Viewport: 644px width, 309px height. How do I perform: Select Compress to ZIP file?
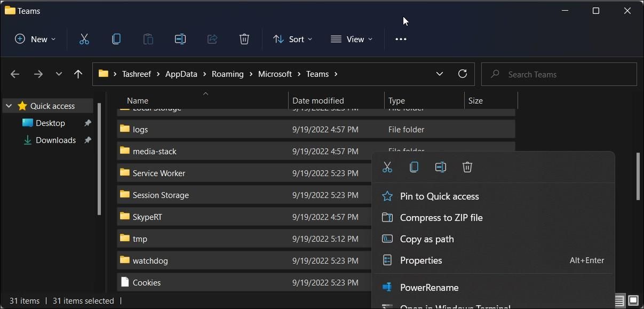click(441, 217)
